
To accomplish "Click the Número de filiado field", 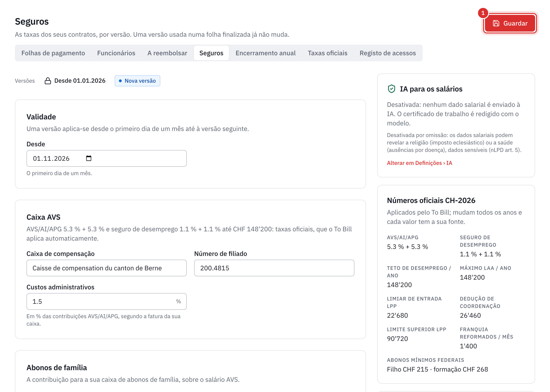I will point(274,268).
